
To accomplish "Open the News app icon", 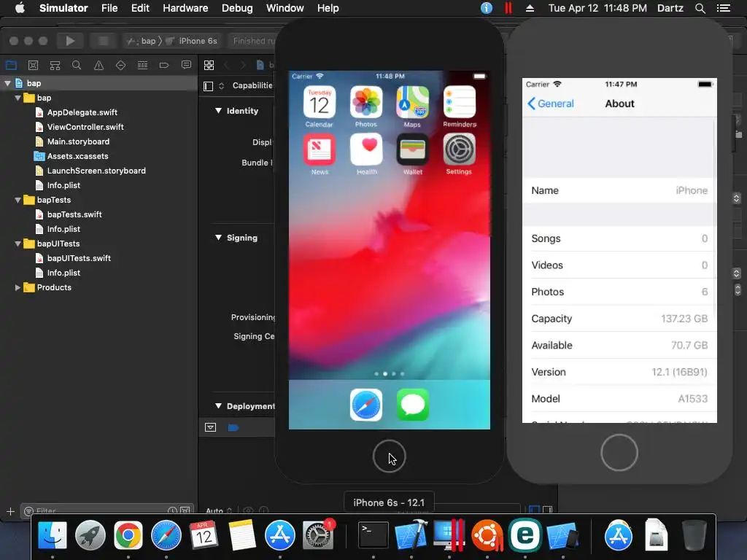I will click(x=320, y=149).
